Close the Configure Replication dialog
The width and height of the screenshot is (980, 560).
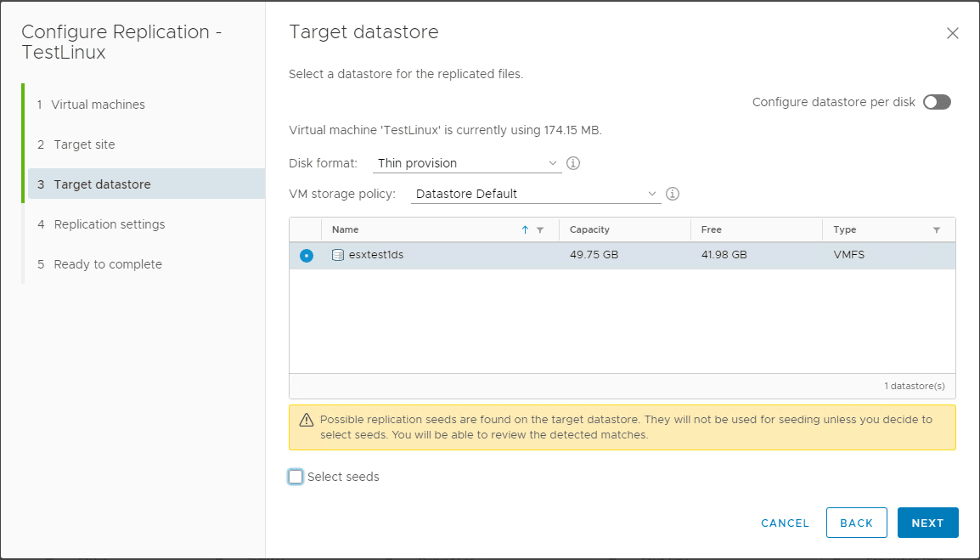952,34
